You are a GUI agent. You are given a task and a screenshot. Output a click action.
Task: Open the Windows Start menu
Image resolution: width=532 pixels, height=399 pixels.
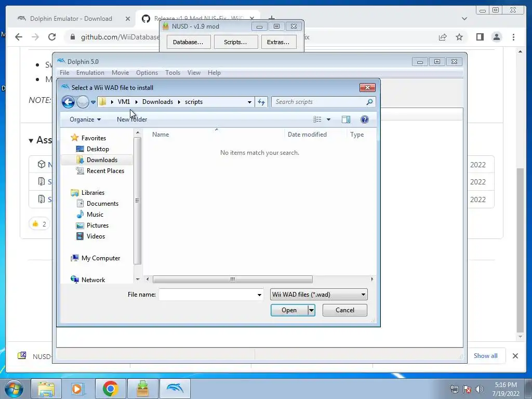coord(15,389)
